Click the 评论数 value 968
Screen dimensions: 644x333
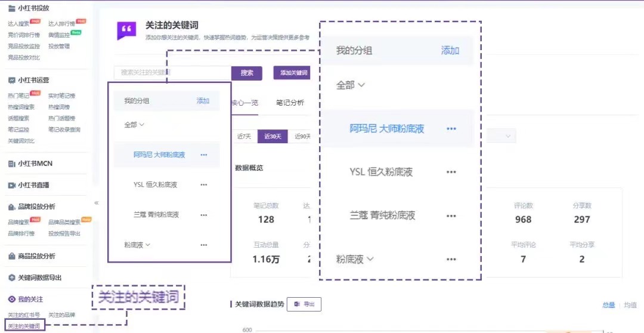pyautogui.click(x=524, y=220)
